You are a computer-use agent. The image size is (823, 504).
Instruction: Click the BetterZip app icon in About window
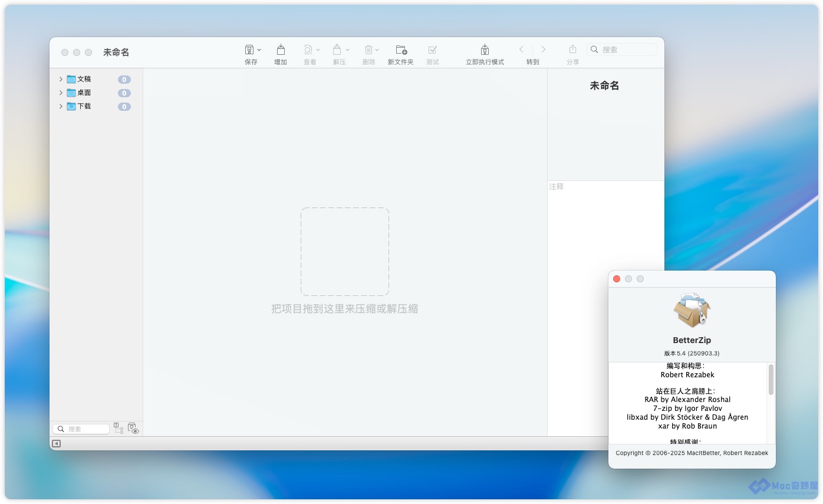tap(692, 310)
